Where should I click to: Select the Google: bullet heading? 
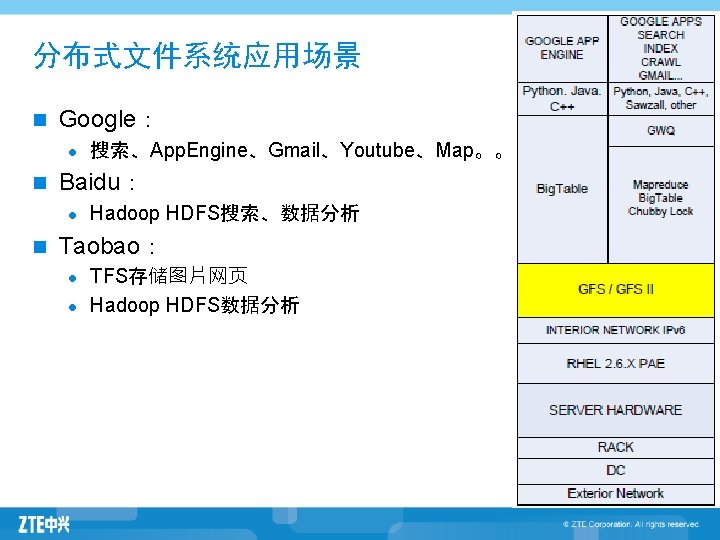[105, 119]
